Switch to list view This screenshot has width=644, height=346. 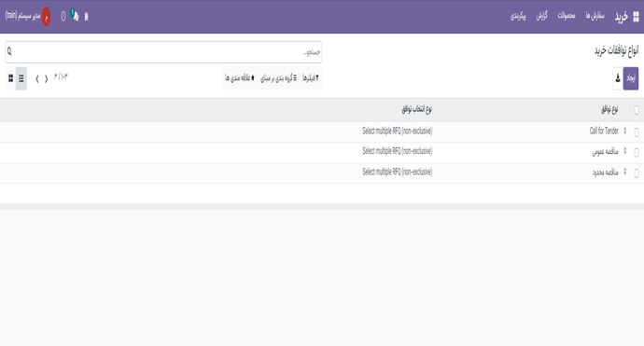(x=21, y=78)
